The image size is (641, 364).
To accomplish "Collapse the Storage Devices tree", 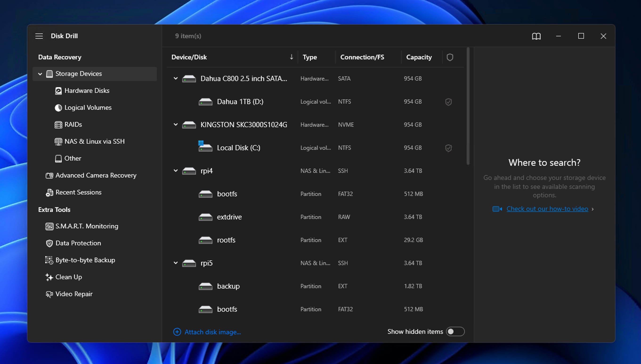I will (x=40, y=74).
